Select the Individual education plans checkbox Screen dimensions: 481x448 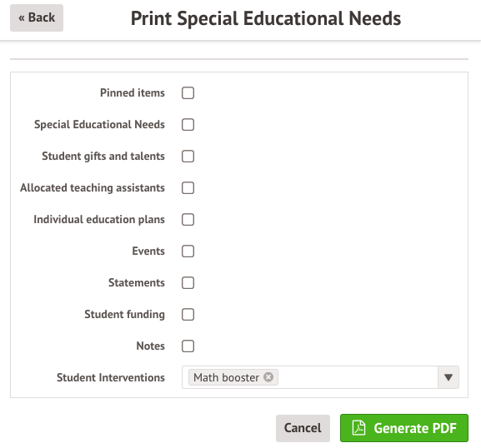pyautogui.click(x=188, y=219)
